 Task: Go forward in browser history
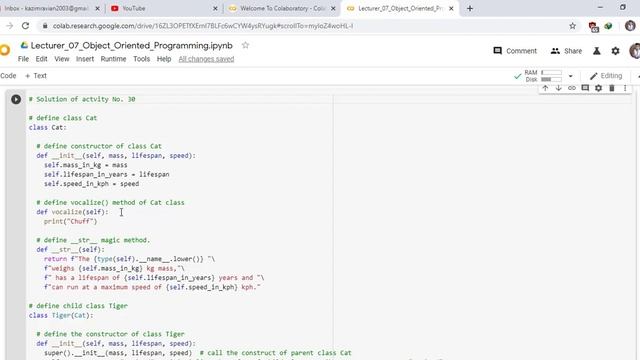tap(9, 26)
